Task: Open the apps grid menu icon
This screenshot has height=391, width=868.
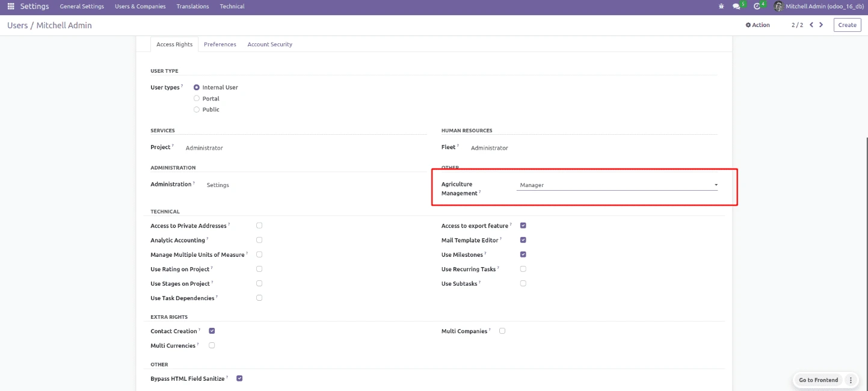Action: [x=11, y=6]
